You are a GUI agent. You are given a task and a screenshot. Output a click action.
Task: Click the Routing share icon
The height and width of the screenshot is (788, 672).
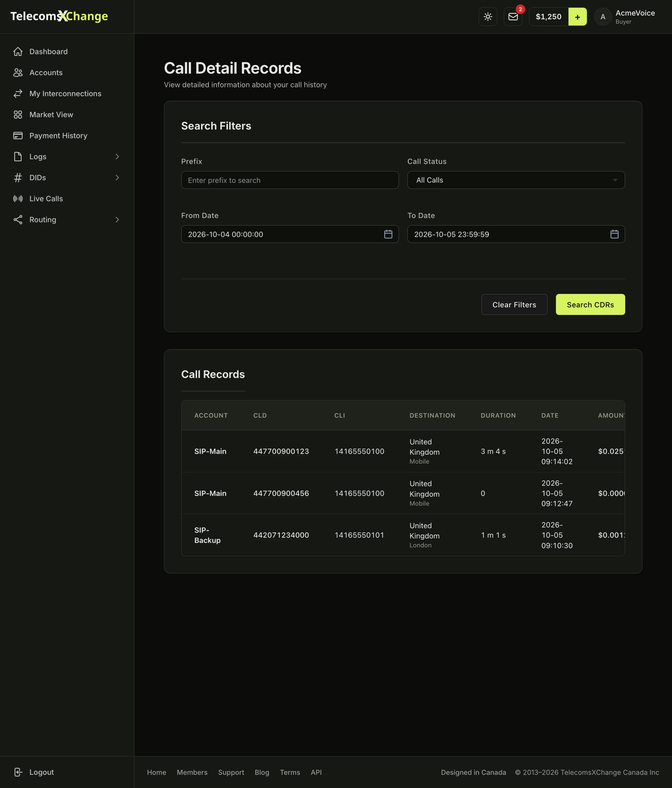pos(18,220)
